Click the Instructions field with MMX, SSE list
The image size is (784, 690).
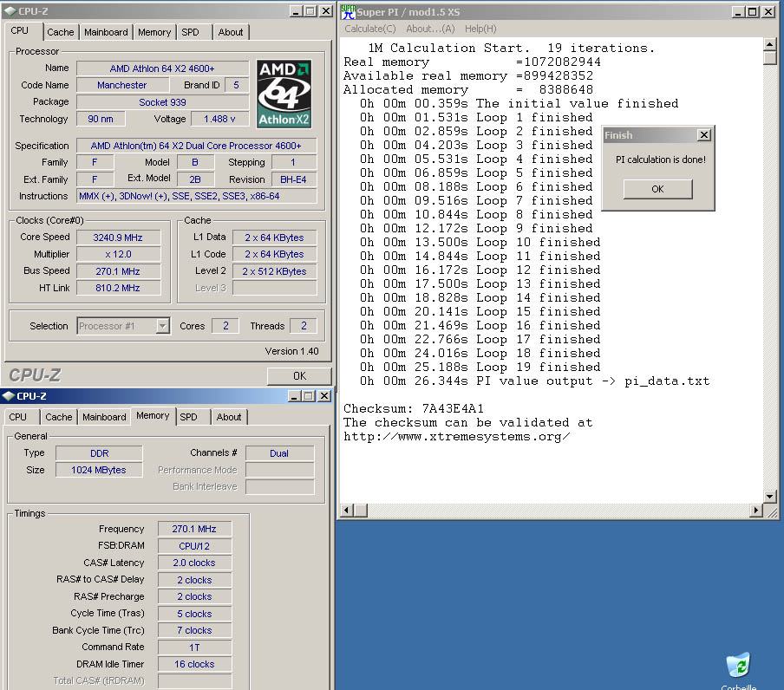point(197,196)
